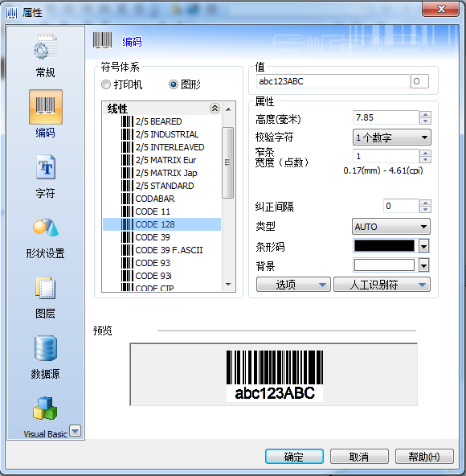The image size is (466, 476).
Task: Click the barcode icon beside CODE 93
Action: 127,263
